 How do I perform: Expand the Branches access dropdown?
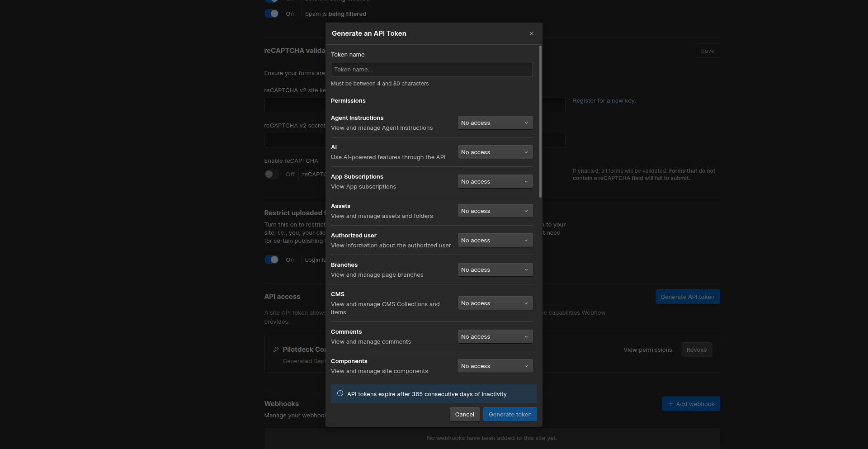(495, 269)
